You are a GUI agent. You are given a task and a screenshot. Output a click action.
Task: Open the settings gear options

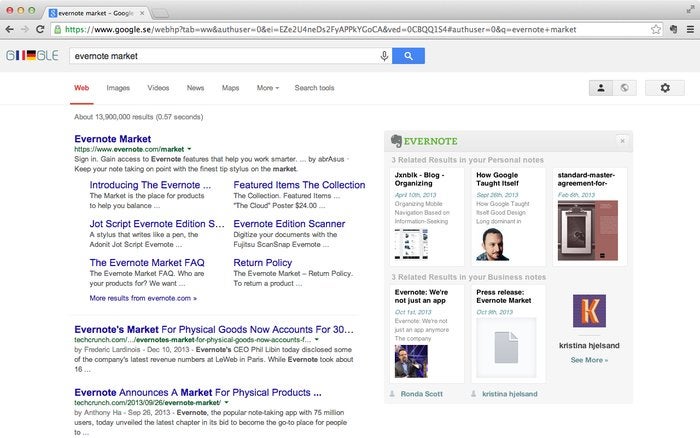point(665,88)
